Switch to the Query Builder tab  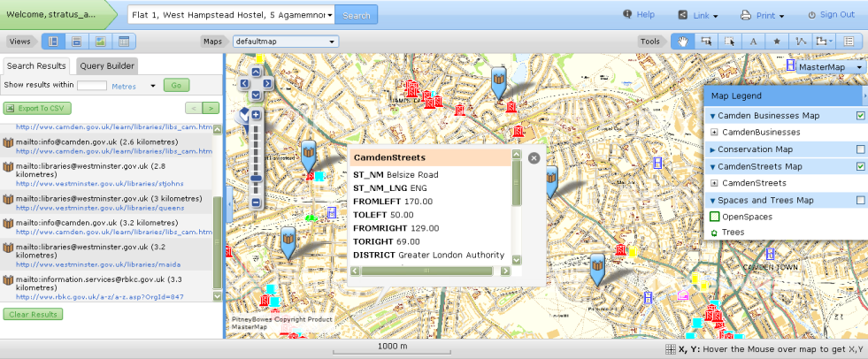pyautogui.click(x=107, y=65)
